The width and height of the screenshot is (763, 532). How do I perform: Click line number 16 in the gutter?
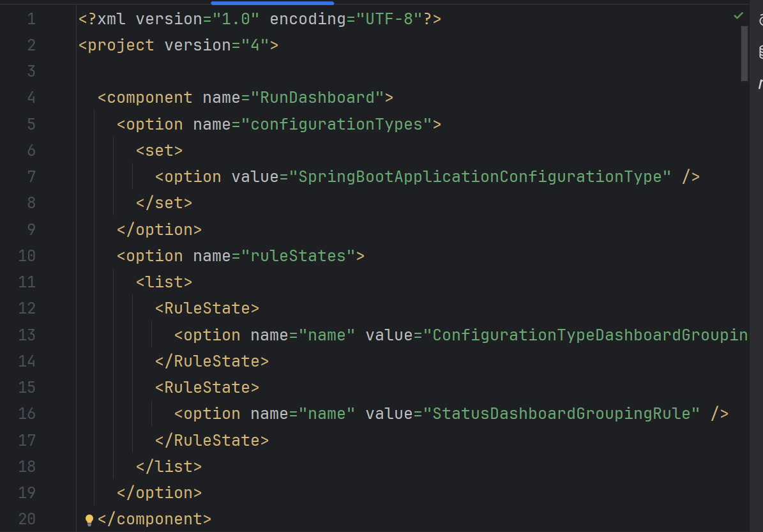(x=27, y=414)
